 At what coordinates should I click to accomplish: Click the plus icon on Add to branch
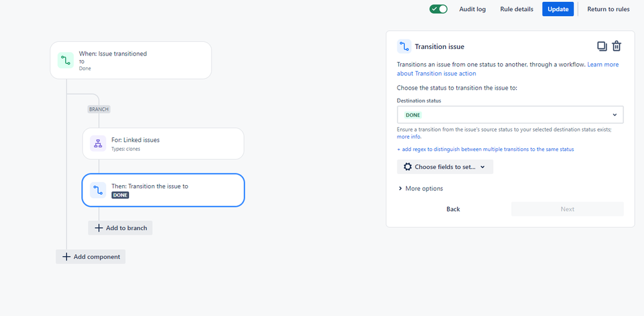point(99,228)
